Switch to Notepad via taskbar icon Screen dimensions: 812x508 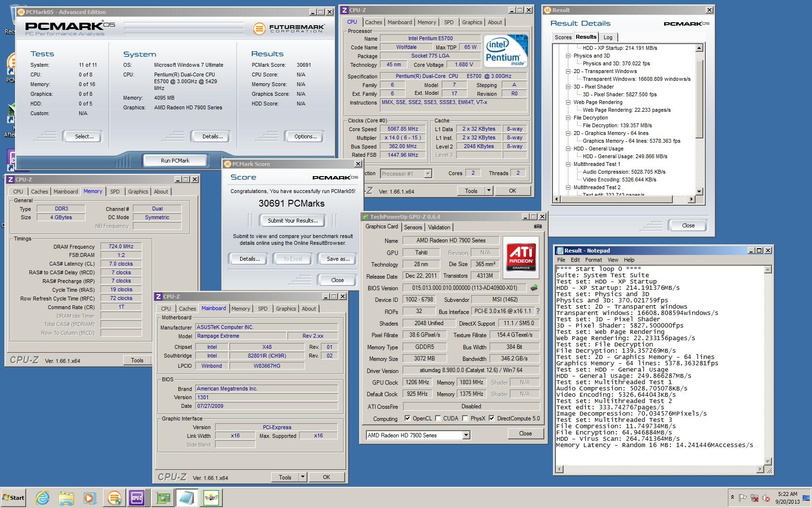[187, 497]
